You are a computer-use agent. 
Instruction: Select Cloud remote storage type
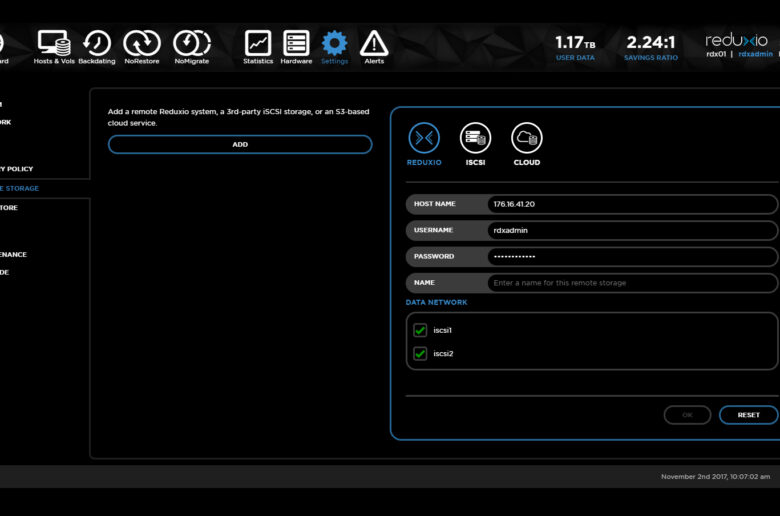[527, 144]
